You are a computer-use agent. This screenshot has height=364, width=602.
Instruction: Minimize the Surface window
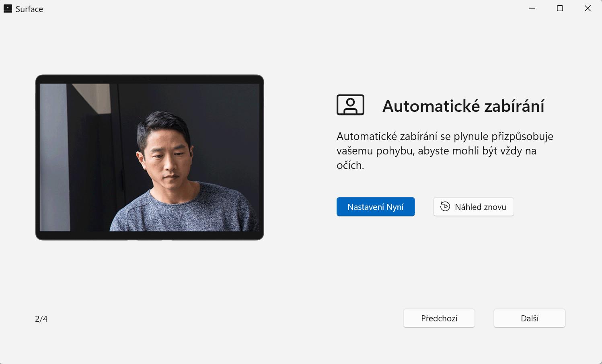(x=532, y=8)
